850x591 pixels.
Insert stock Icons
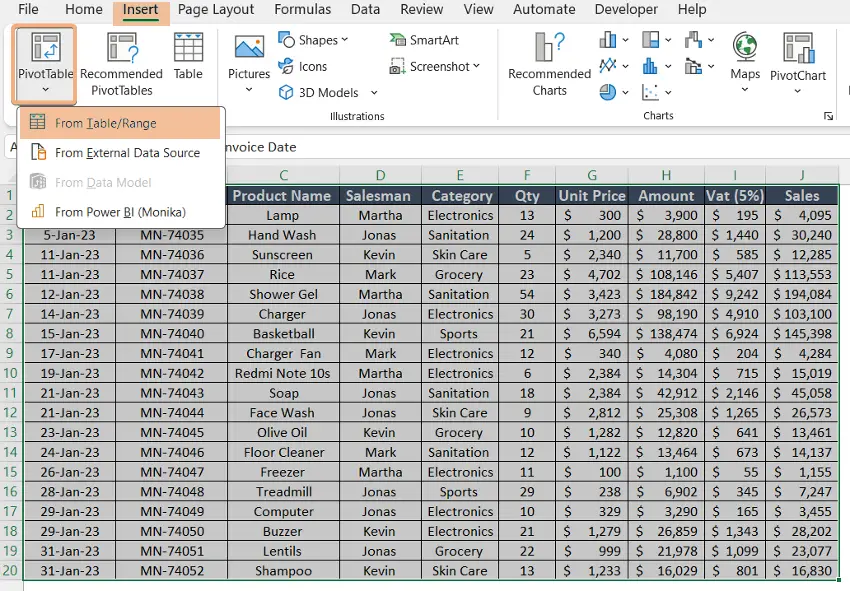[x=310, y=68]
